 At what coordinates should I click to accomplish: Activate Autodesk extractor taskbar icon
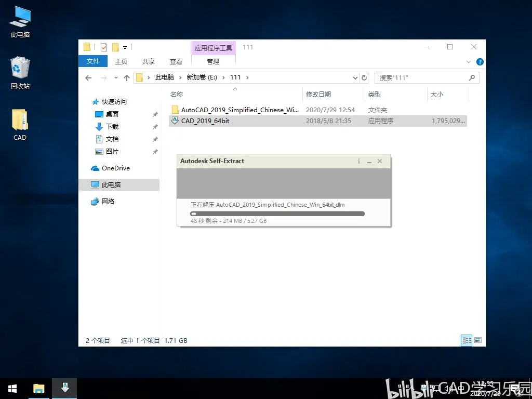(64, 389)
